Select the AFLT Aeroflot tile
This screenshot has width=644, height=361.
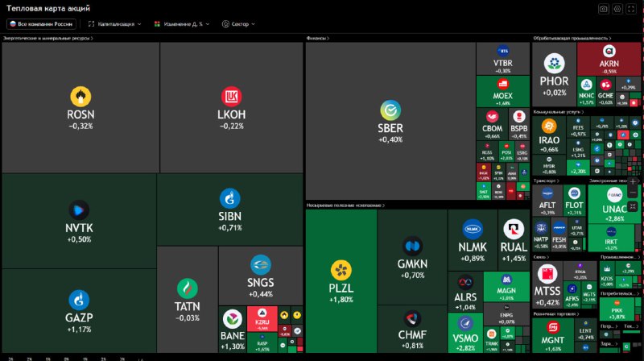(x=547, y=201)
